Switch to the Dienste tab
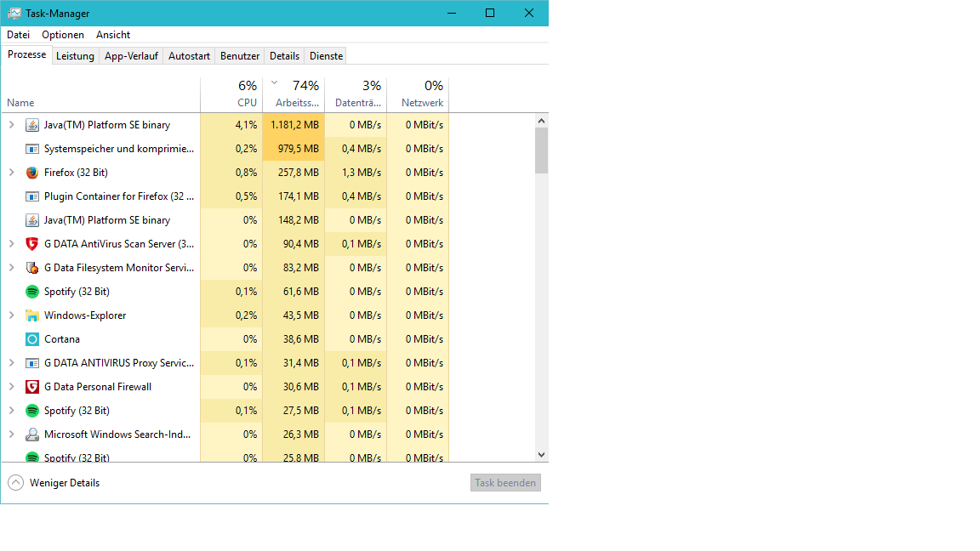This screenshot has width=980, height=551. [327, 56]
